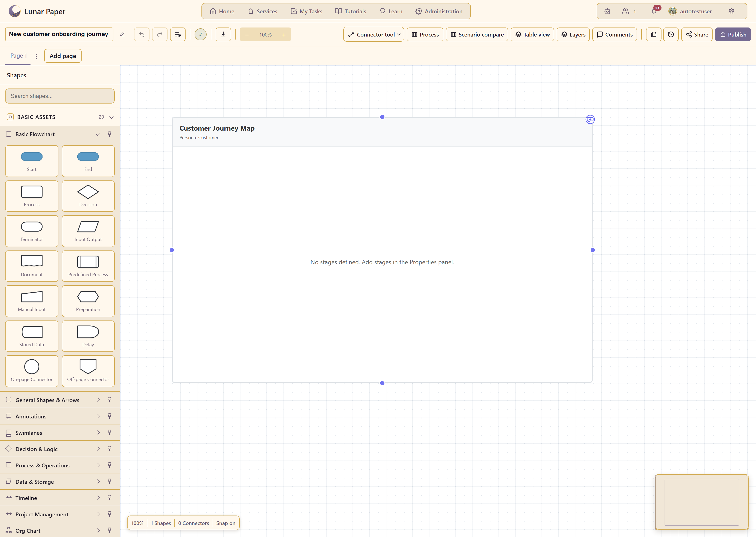Click the Share button
The image size is (756, 537).
[697, 34]
